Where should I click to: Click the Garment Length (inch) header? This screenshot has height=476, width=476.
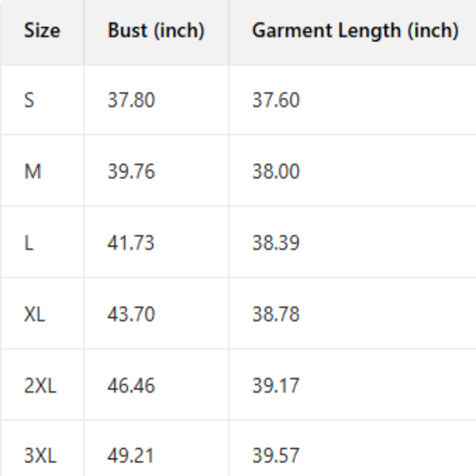pyautogui.click(x=355, y=31)
